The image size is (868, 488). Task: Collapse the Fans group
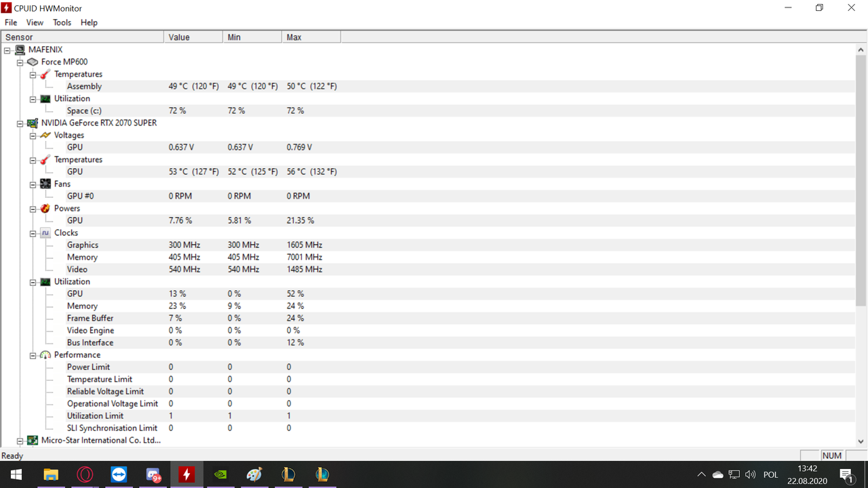click(33, 184)
